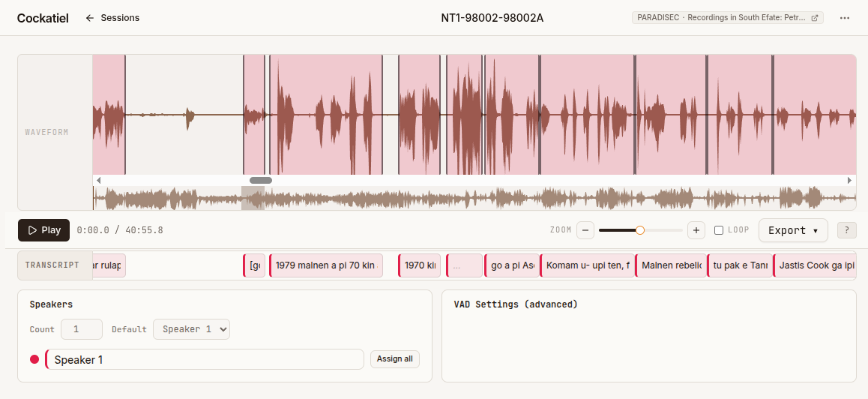Image resolution: width=868 pixels, height=399 pixels.
Task: Go back to Sessions list
Action: point(112,18)
